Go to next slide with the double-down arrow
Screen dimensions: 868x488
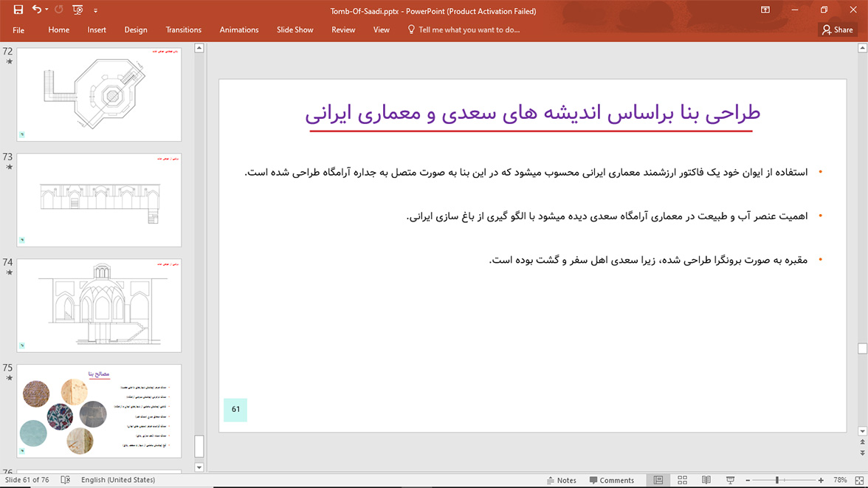862,453
